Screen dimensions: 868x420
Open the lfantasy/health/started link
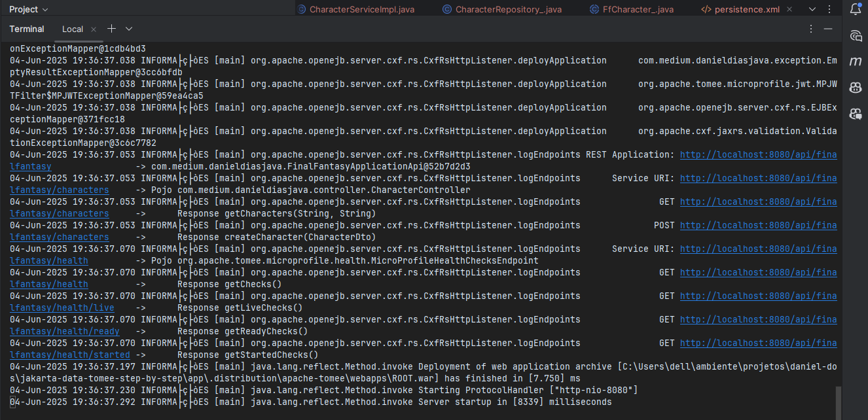[70, 355]
